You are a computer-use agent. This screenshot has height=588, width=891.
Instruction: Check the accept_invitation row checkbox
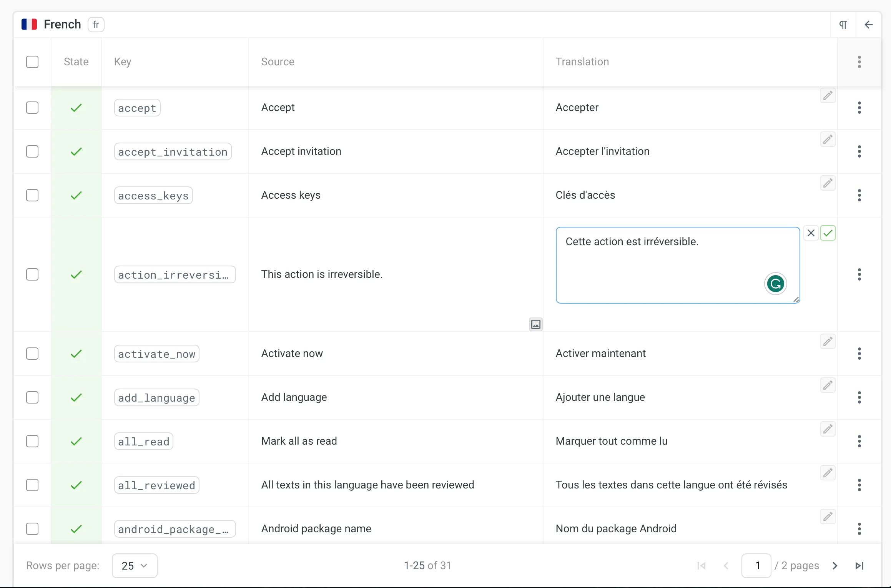(x=32, y=151)
